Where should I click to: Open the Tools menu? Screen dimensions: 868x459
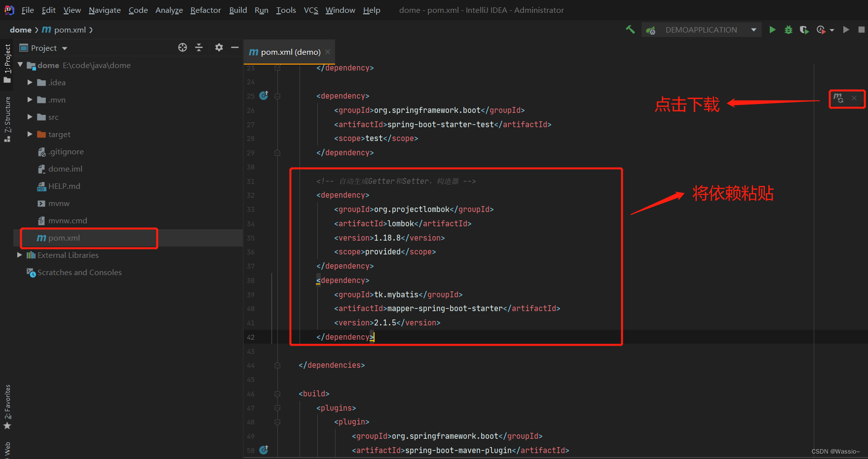coord(286,10)
